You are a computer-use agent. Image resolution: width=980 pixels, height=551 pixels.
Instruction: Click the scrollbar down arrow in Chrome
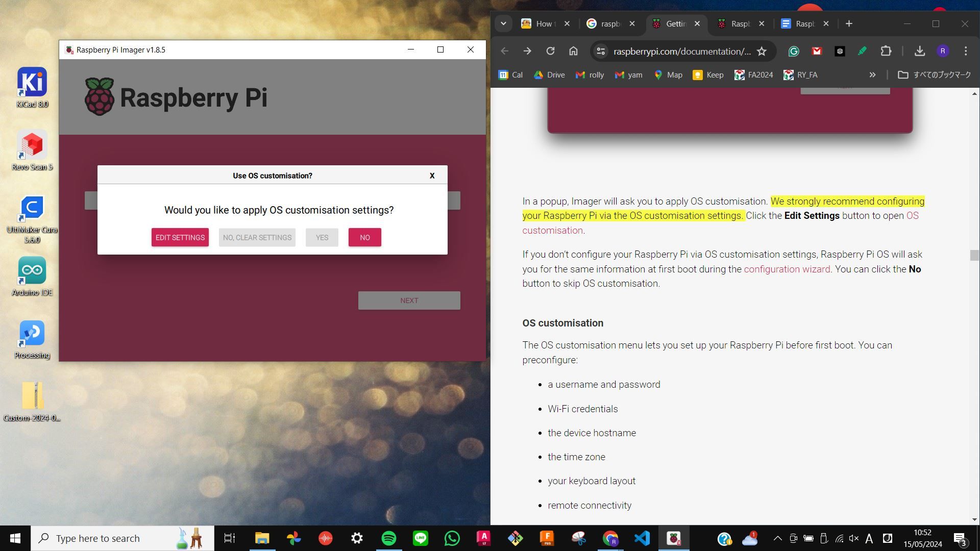[974, 520]
